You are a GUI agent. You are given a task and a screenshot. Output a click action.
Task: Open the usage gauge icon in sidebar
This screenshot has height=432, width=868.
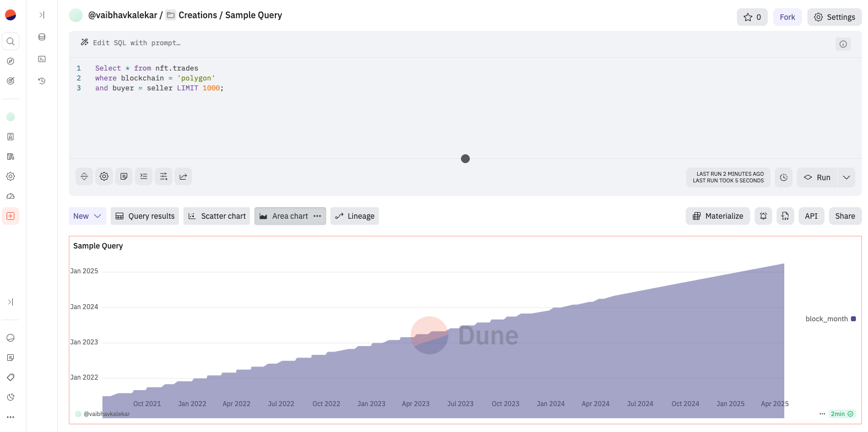(x=10, y=196)
